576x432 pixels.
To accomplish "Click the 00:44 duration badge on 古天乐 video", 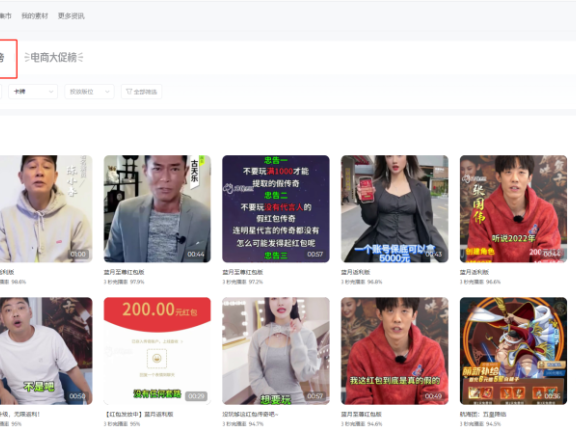I will pos(195,254).
